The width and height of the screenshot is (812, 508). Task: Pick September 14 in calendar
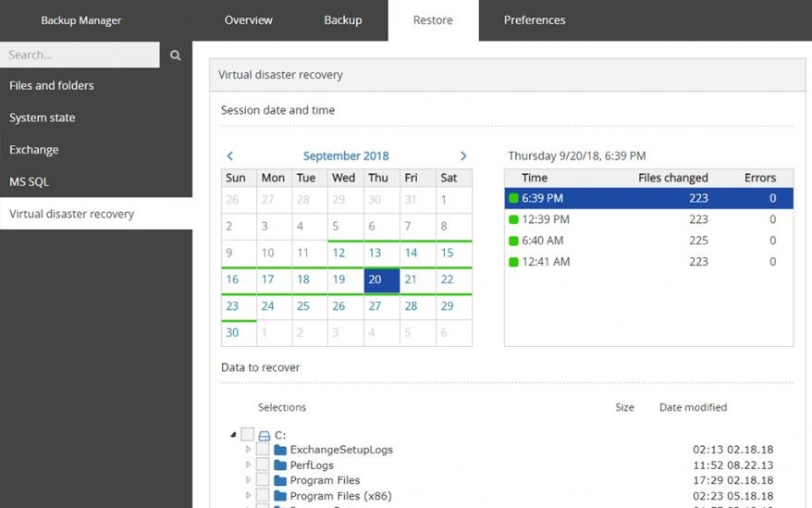coord(417,254)
